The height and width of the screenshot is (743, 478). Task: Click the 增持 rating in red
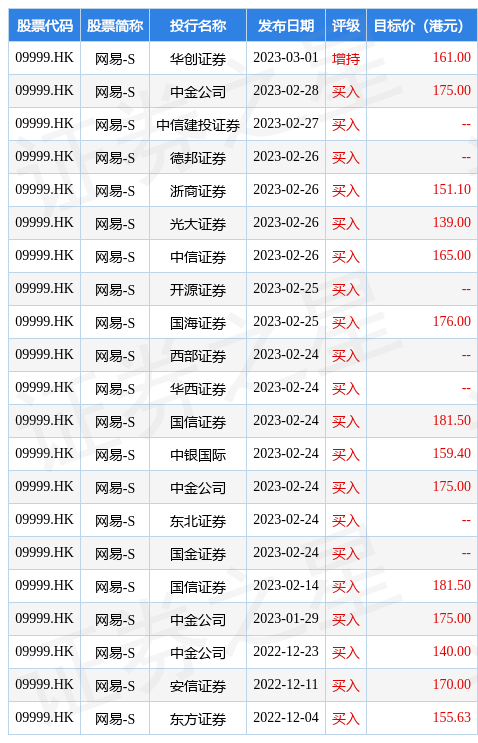tap(346, 59)
